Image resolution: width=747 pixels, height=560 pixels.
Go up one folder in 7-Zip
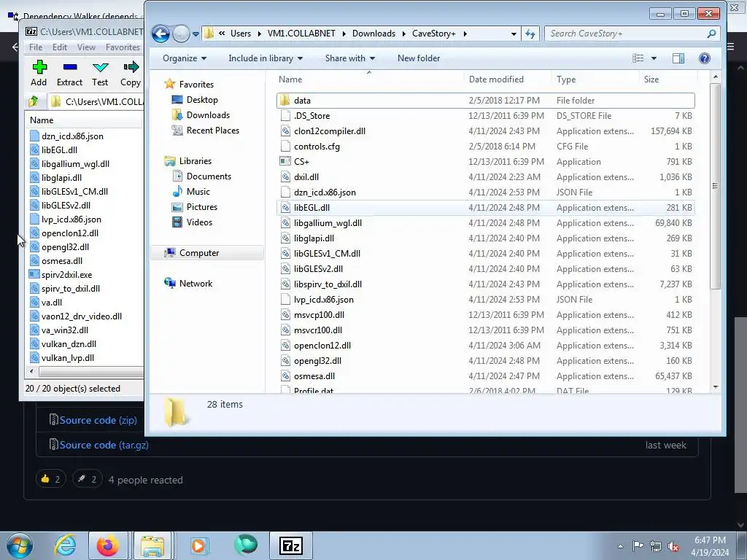34,101
